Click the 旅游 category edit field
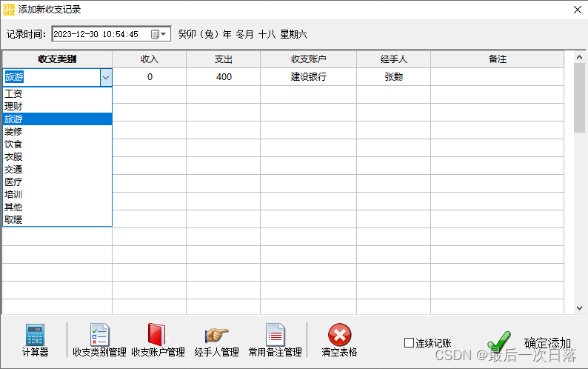 (52, 77)
